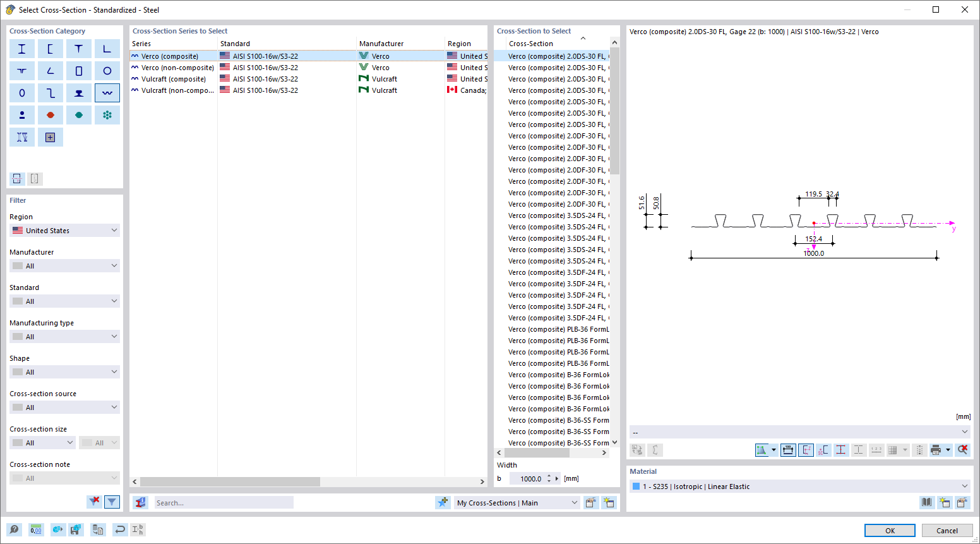Select the corrugated sheet category icon
Image resolution: width=980 pixels, height=544 pixels.
(107, 93)
